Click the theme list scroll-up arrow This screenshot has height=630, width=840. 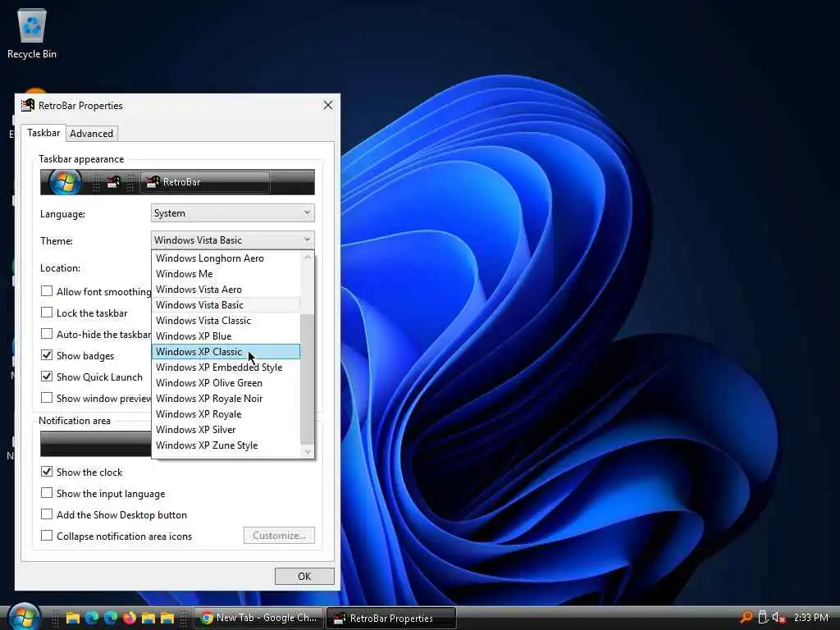307,257
